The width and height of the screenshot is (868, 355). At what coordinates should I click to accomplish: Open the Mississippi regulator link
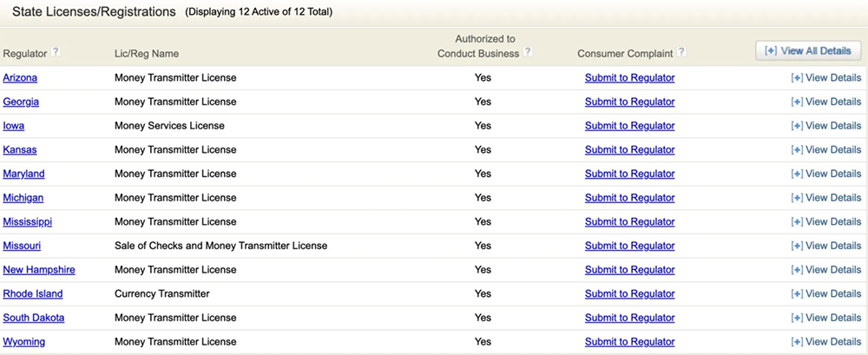[x=27, y=222]
